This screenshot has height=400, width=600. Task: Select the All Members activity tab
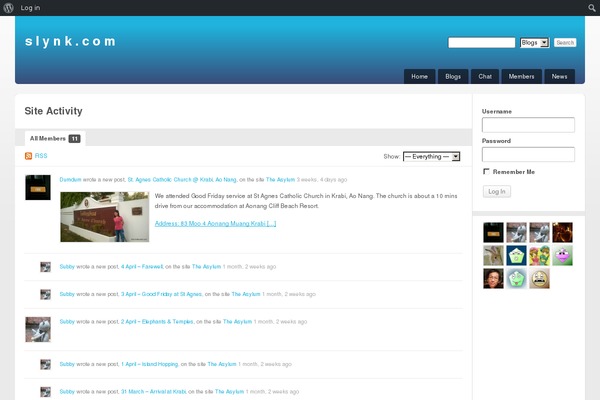(55, 139)
